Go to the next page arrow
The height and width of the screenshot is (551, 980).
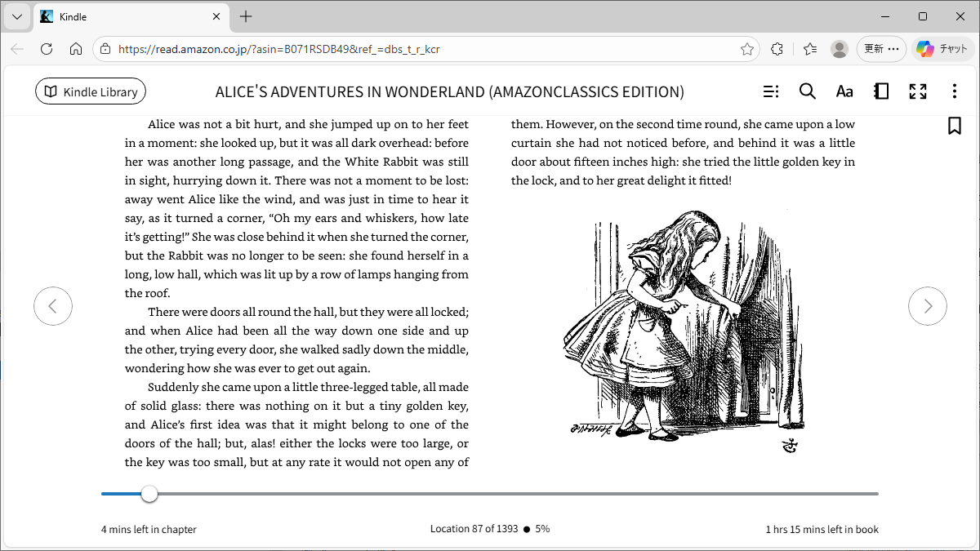pyautogui.click(x=928, y=306)
